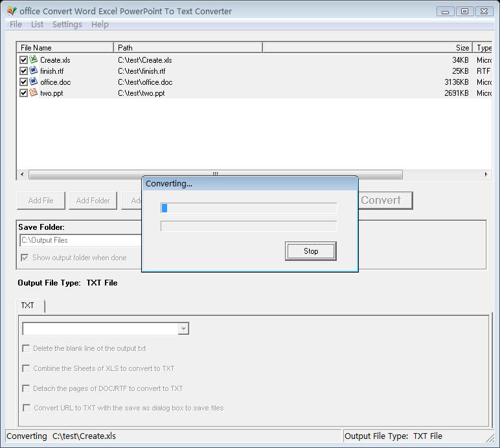Select the Create.xls file name
Screen dimensions: 500x448
pyautogui.click(x=55, y=60)
